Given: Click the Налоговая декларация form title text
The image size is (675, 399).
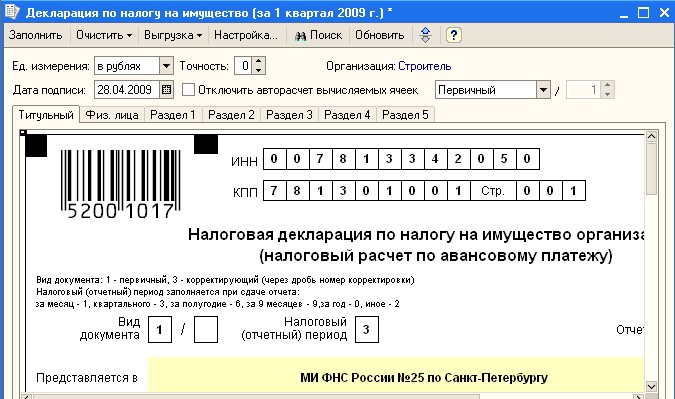Looking at the screenshot, I should coord(416,235).
